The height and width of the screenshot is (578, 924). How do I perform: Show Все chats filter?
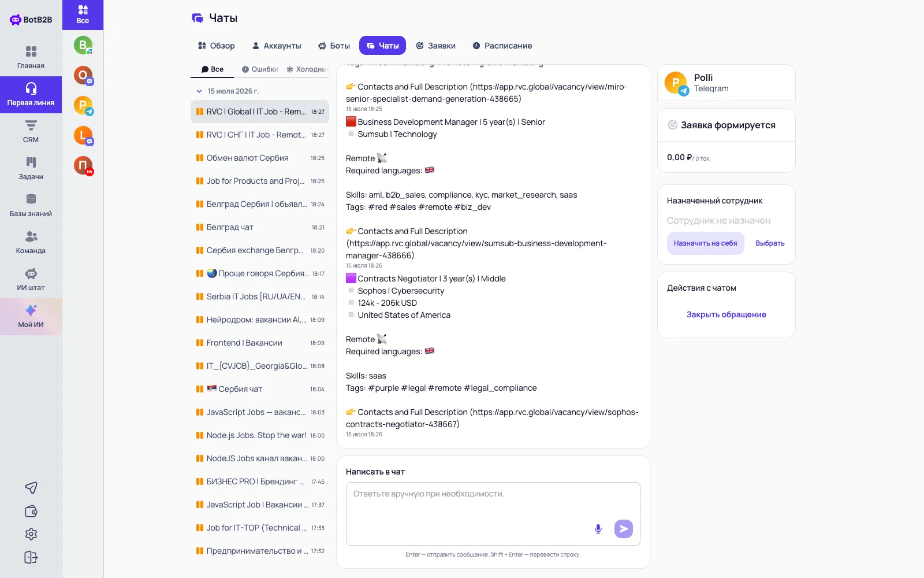(212, 69)
